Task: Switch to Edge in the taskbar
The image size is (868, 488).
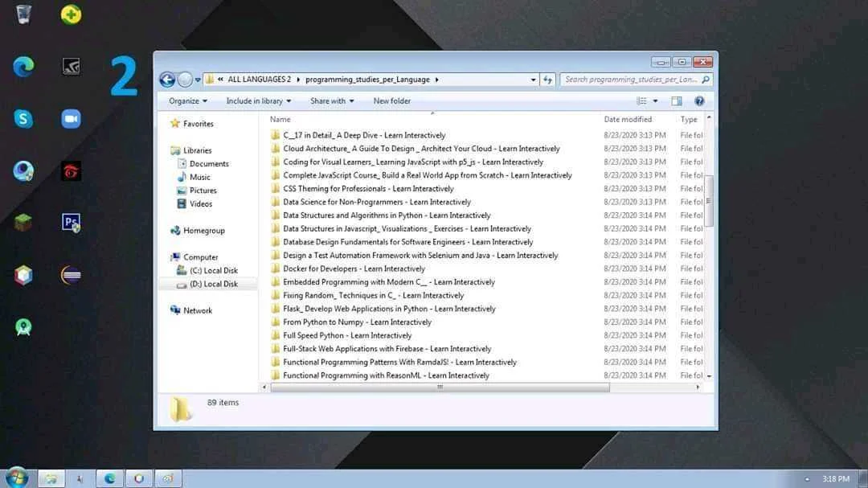Action: [x=109, y=478]
